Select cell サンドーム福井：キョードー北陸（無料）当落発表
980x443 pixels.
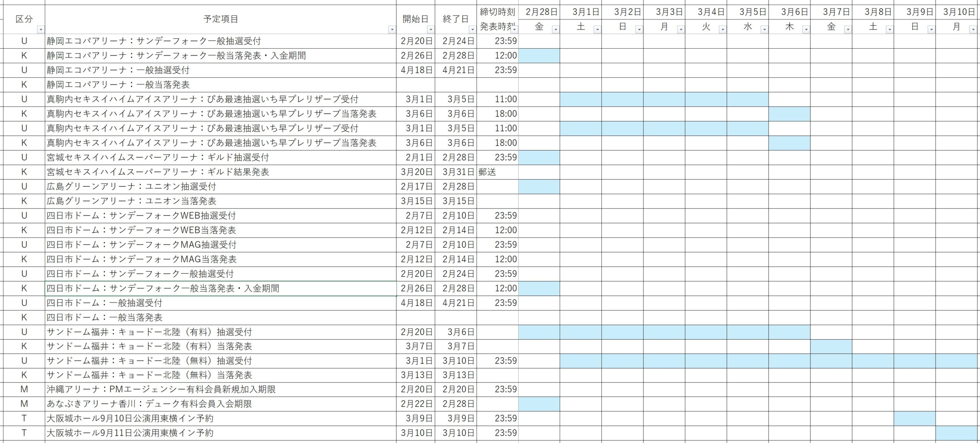(x=220, y=375)
